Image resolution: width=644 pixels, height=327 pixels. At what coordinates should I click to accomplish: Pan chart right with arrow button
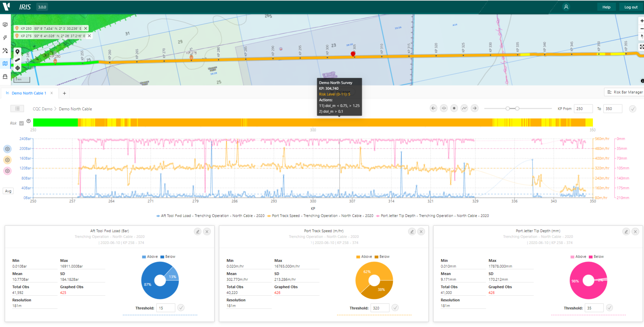point(475,108)
